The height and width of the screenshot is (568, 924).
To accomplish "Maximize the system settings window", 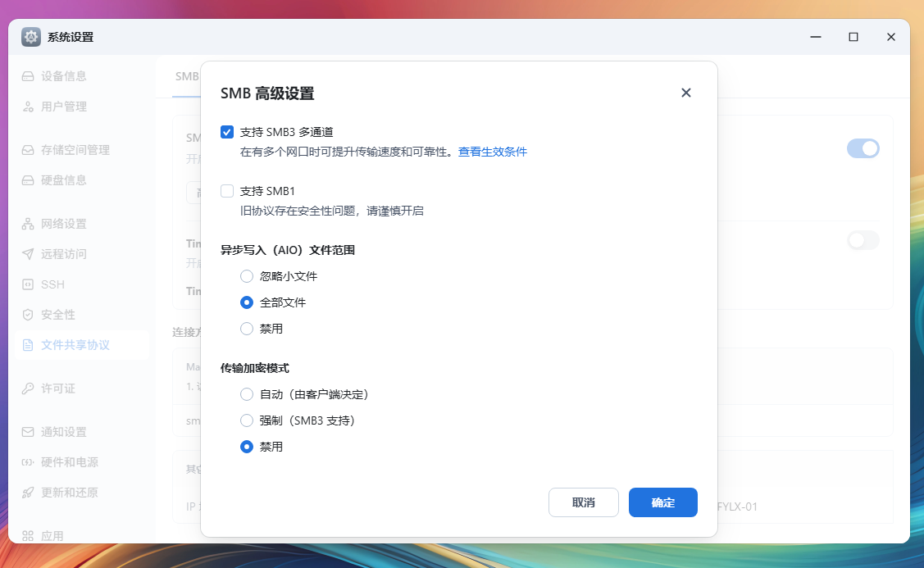I will [853, 37].
